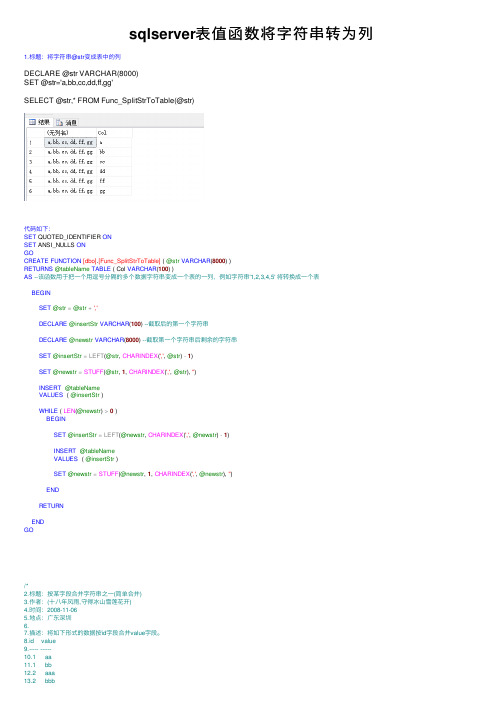Click Col cell 'dd' in row 4
Screen dimensions: 504x713
tap(114, 172)
